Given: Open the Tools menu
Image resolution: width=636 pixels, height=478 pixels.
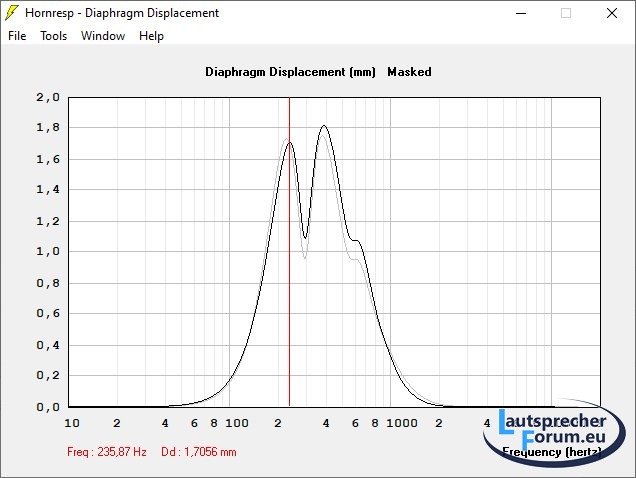Looking at the screenshot, I should (53, 36).
